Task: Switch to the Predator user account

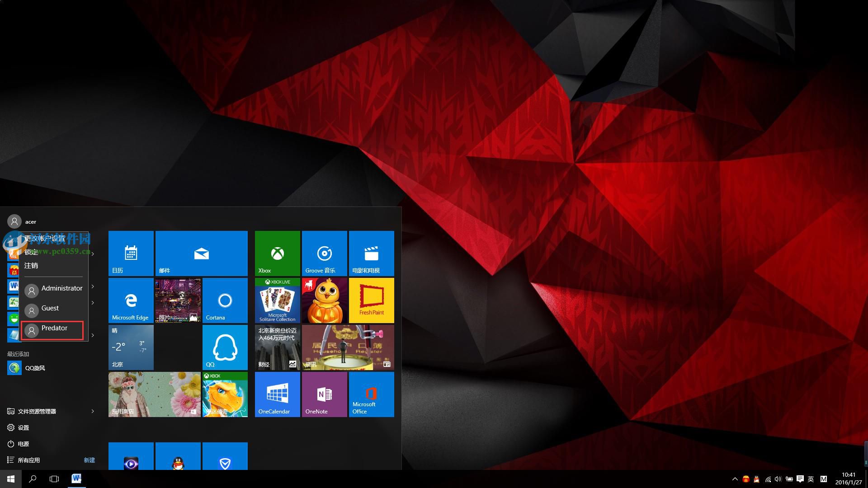Action: tap(54, 328)
